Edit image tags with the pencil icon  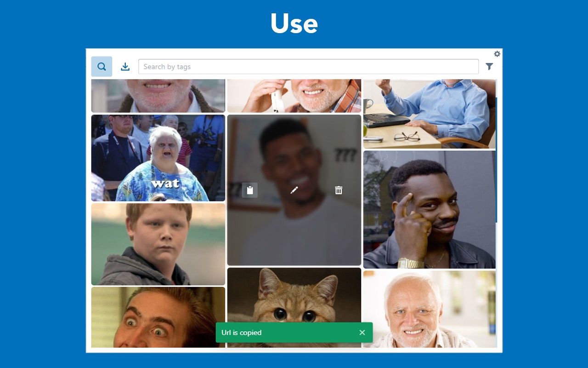[x=294, y=190]
